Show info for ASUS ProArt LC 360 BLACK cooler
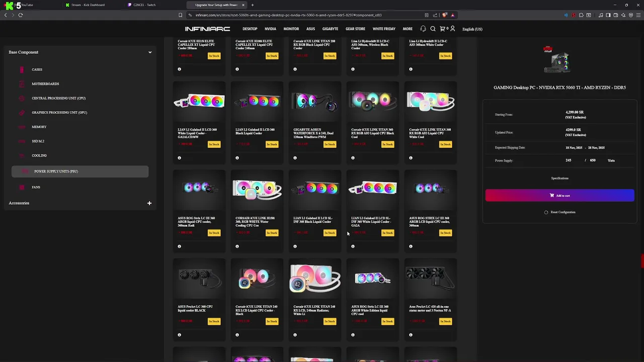This screenshot has width=644, height=362. tap(179, 335)
